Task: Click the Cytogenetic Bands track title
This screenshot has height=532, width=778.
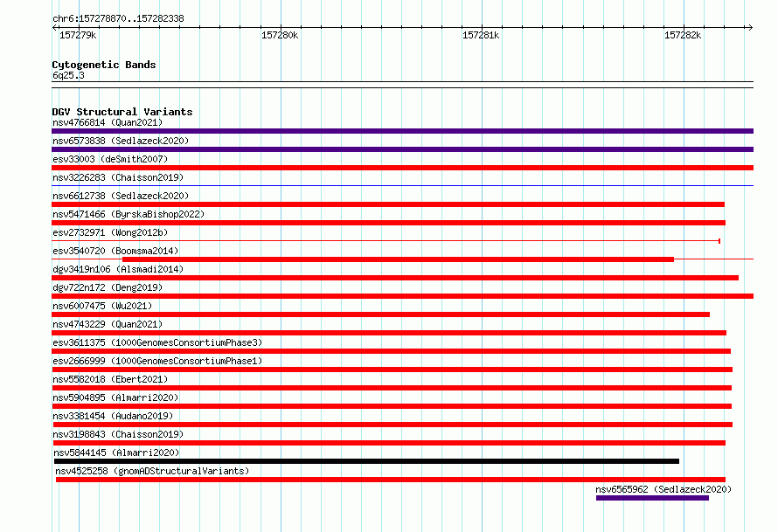Action: (x=104, y=65)
